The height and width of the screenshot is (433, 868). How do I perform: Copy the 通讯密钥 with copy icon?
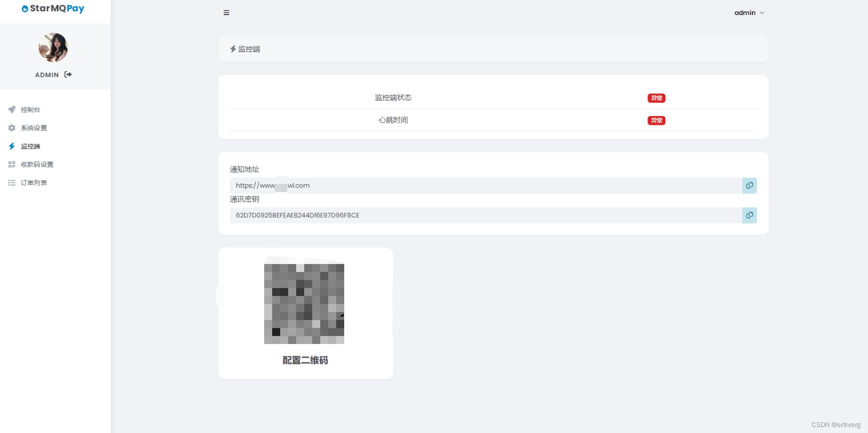click(x=749, y=215)
